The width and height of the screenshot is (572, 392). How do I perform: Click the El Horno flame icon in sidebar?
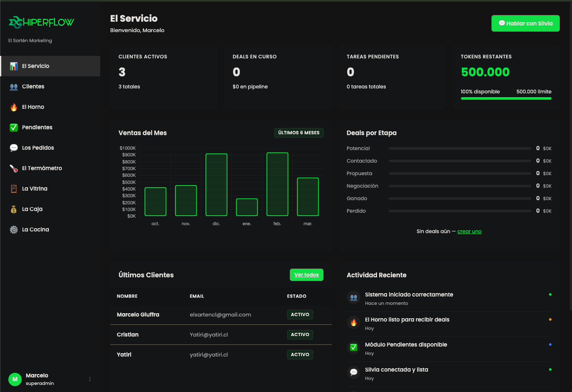pyautogui.click(x=14, y=107)
